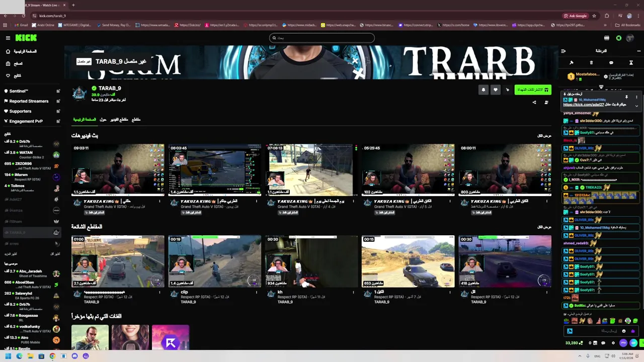The width and height of the screenshot is (644, 362).
Task: Open Google Chrome from the taskbar
Action: coord(52,356)
